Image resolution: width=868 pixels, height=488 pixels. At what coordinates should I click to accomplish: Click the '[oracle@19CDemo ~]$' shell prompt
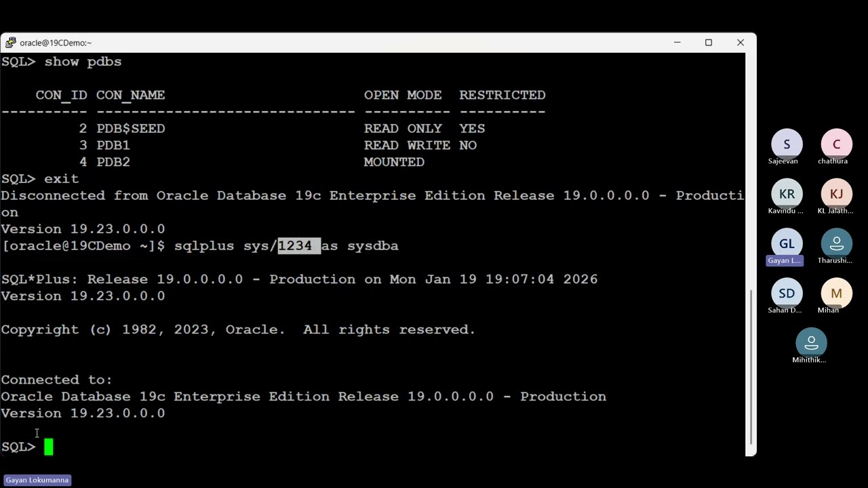[x=83, y=245]
